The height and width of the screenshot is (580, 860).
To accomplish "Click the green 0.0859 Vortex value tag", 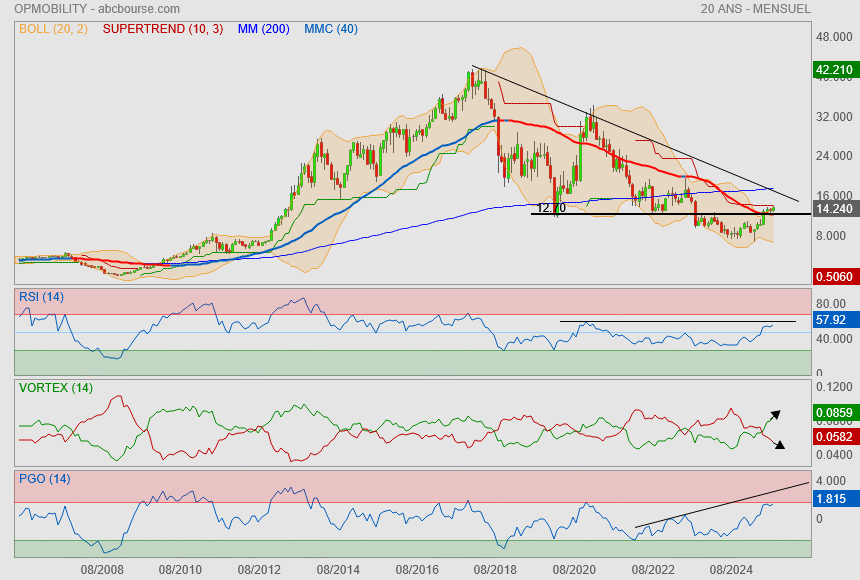I will click(835, 411).
